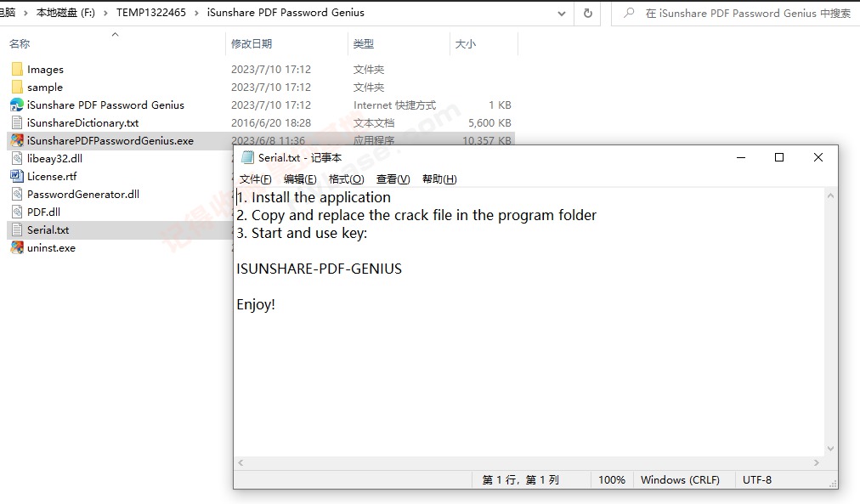Click the PasswordGenerator.dll file icon

(17, 194)
